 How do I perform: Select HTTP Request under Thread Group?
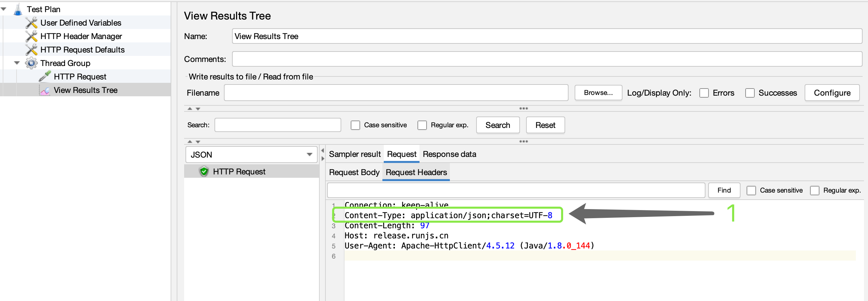pyautogui.click(x=80, y=76)
